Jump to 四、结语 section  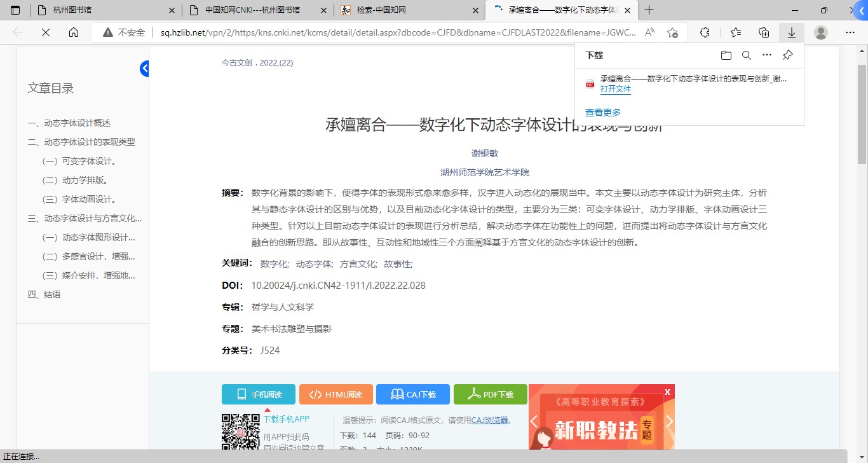(44, 294)
